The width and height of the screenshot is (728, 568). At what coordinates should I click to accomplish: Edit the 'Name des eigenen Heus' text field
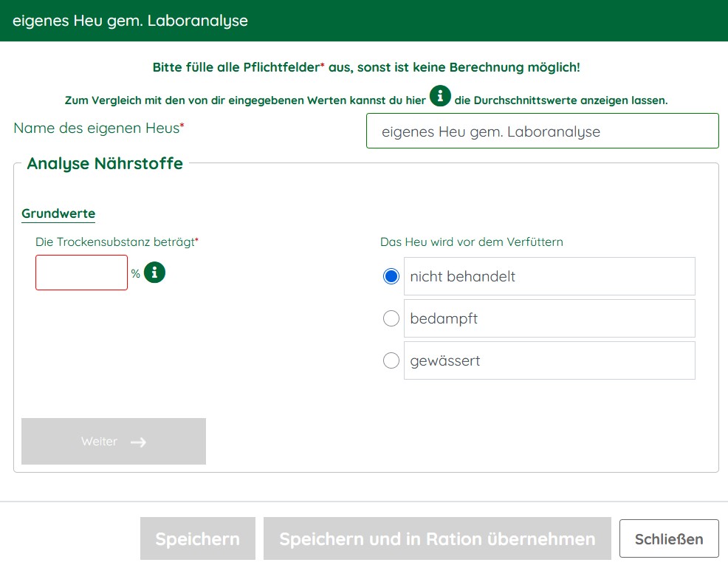(542, 131)
